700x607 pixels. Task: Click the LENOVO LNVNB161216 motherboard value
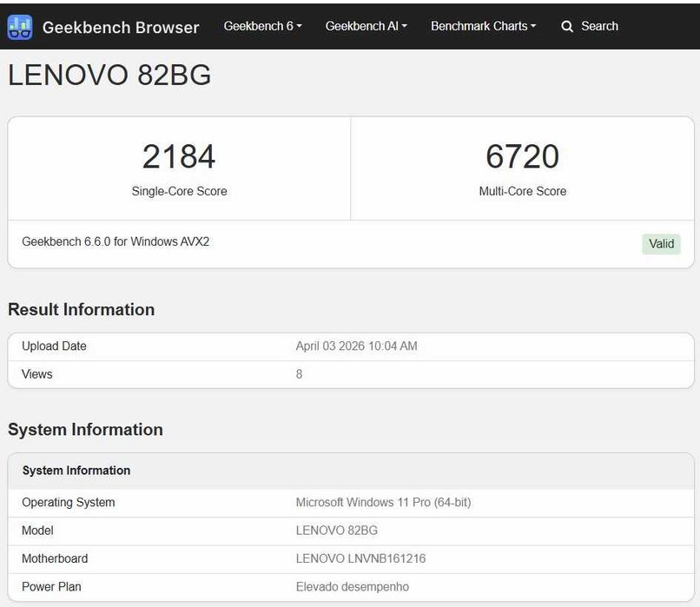(360, 558)
